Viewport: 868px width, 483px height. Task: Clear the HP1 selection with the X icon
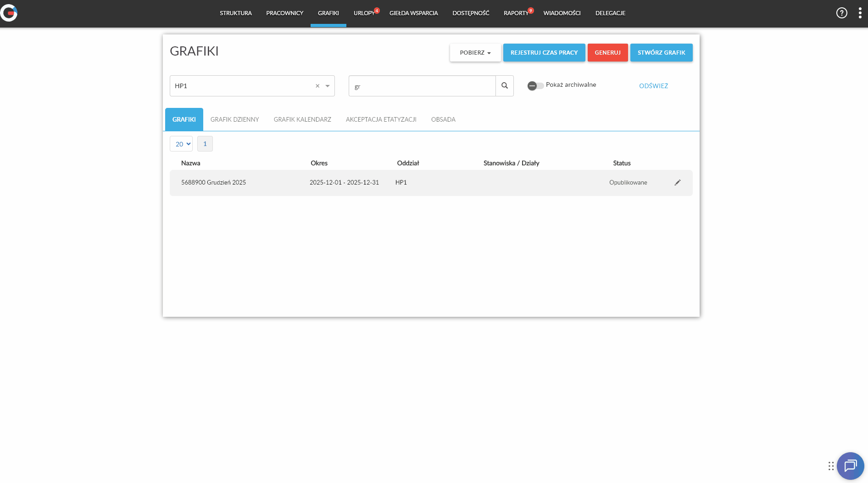317,86
